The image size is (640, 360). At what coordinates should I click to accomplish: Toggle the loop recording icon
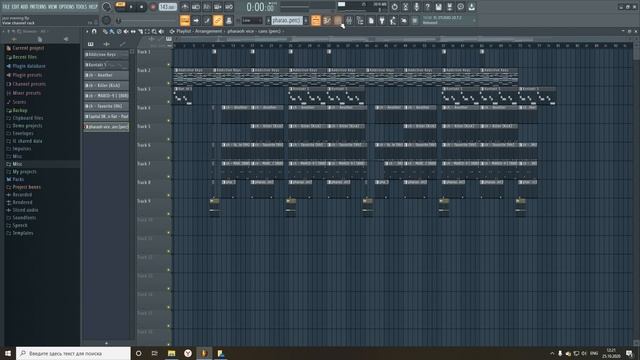pyautogui.click(x=229, y=7)
